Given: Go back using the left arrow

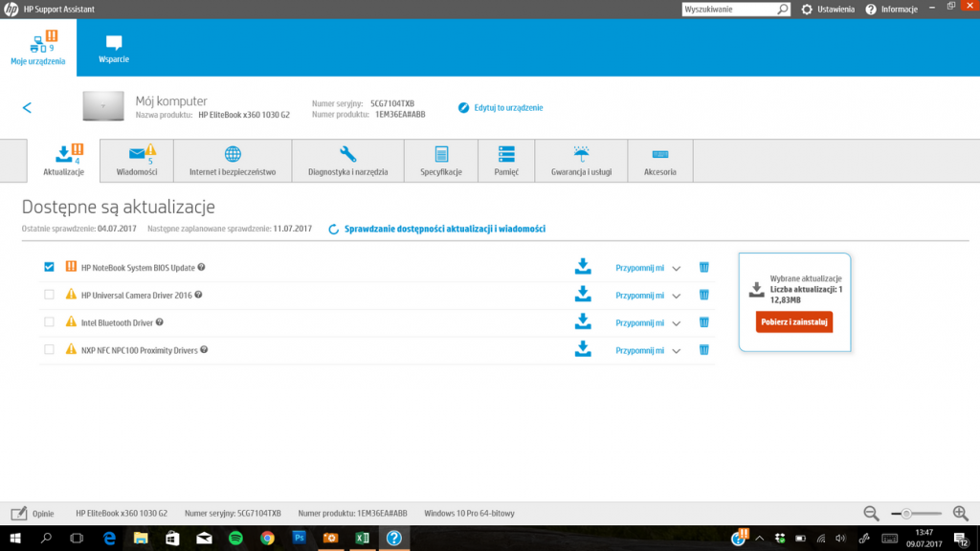Looking at the screenshot, I should point(27,108).
